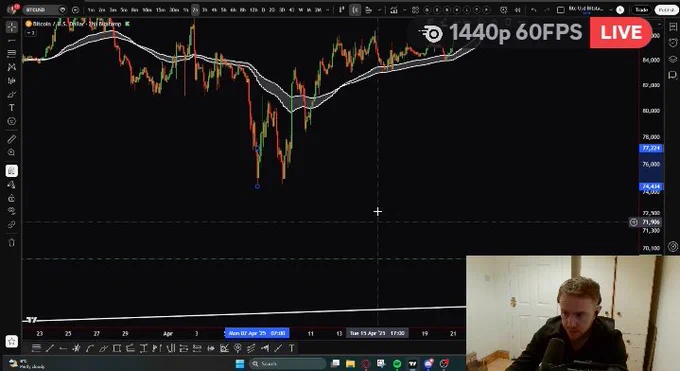Viewport: 680px width, 371px height.
Task: Switch to the 30m timeframe
Action: pos(174,10)
